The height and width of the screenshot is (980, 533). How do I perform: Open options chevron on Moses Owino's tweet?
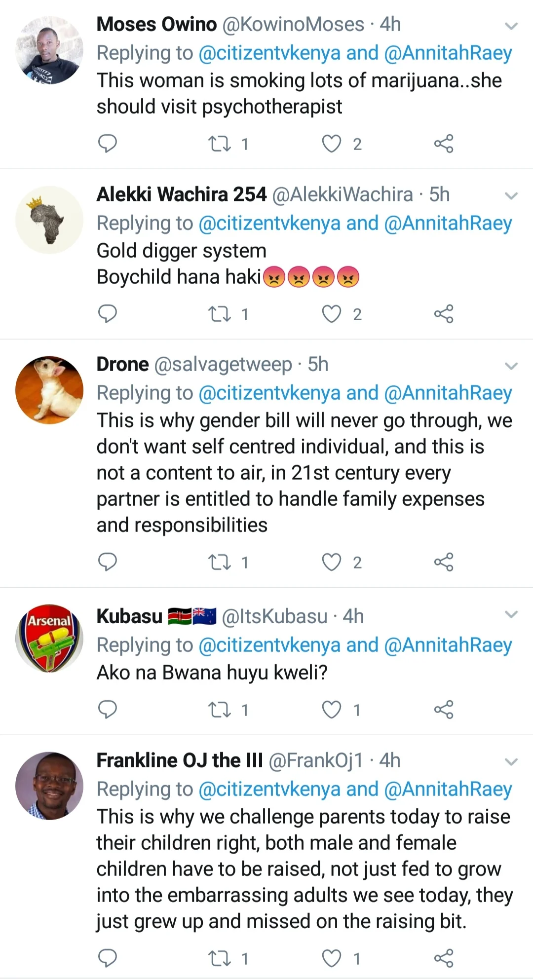(511, 26)
